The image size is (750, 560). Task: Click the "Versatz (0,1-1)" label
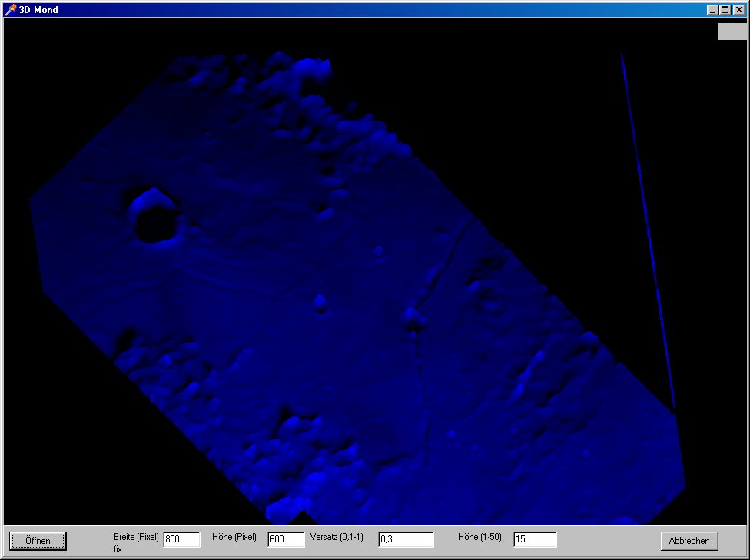point(337,538)
